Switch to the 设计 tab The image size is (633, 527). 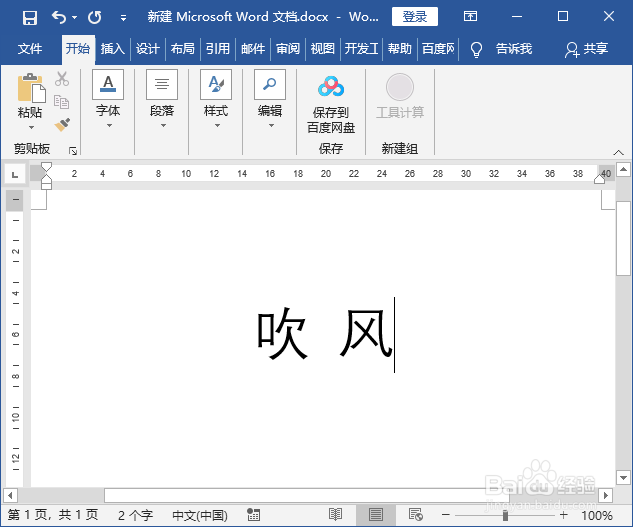tap(148, 49)
